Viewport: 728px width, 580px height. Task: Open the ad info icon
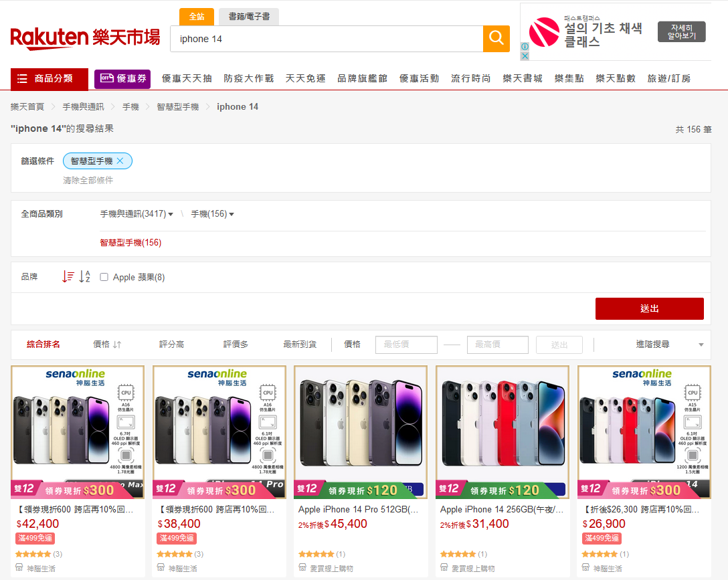point(525,46)
